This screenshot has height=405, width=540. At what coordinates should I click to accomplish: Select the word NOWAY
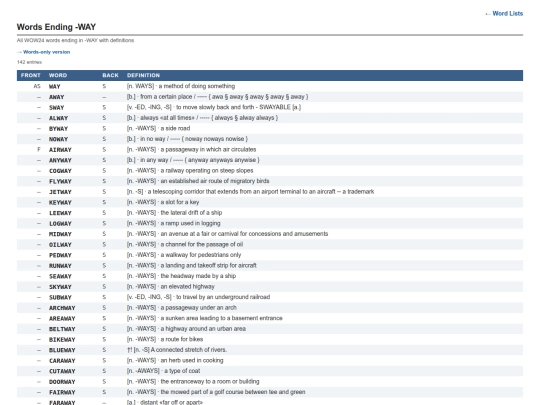tap(58, 139)
